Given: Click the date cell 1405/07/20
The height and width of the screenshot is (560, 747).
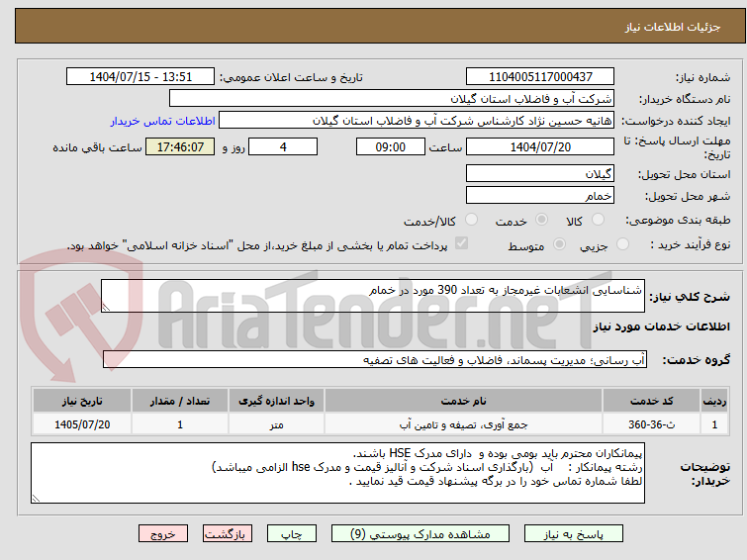Looking at the screenshot, I should point(82,424).
